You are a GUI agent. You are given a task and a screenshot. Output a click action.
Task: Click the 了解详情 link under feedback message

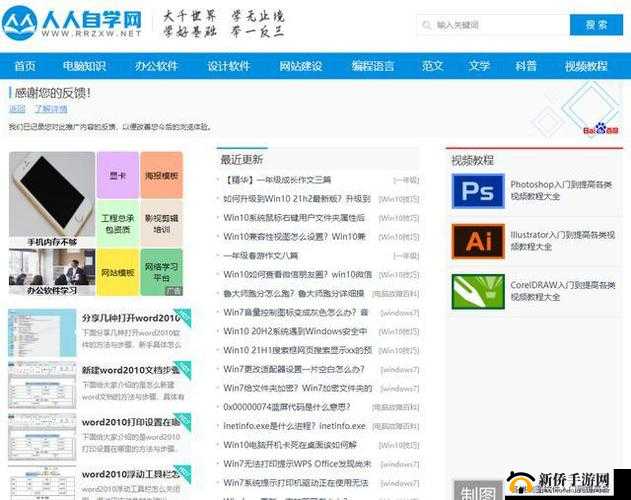[51, 109]
